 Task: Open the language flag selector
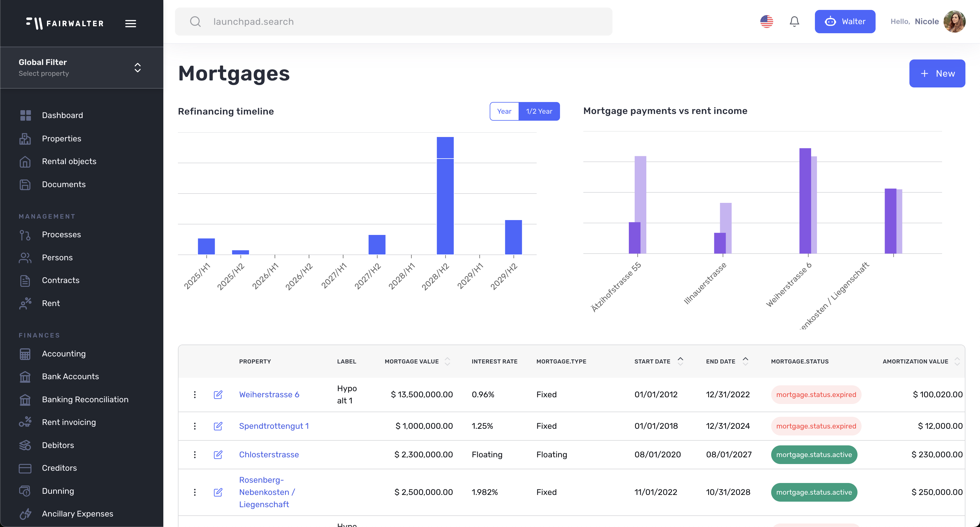tap(766, 22)
